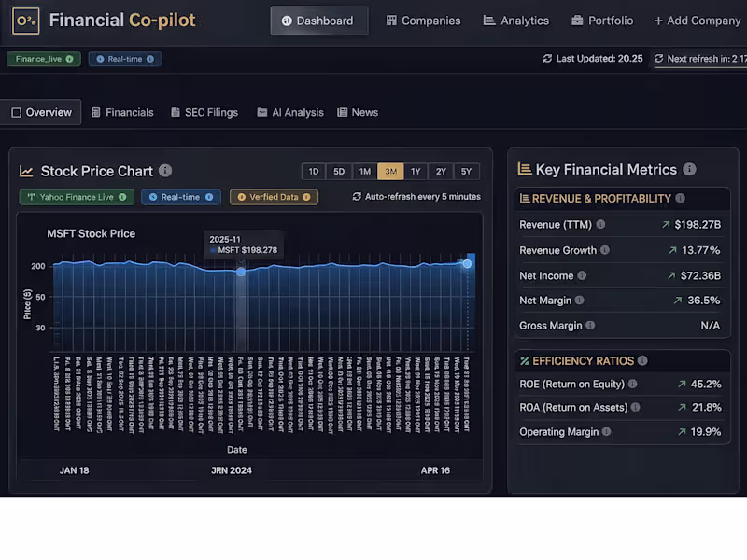747x560 pixels.
Task: Open the AI Analysis tab
Action: coord(289,111)
